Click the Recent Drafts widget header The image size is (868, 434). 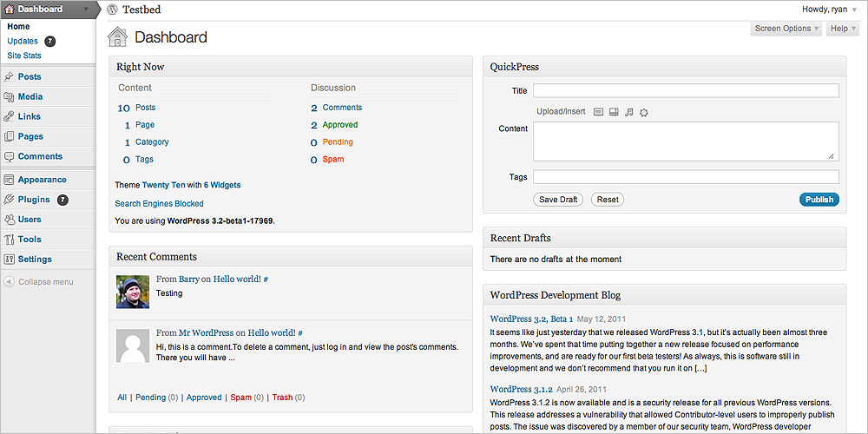tap(664, 238)
